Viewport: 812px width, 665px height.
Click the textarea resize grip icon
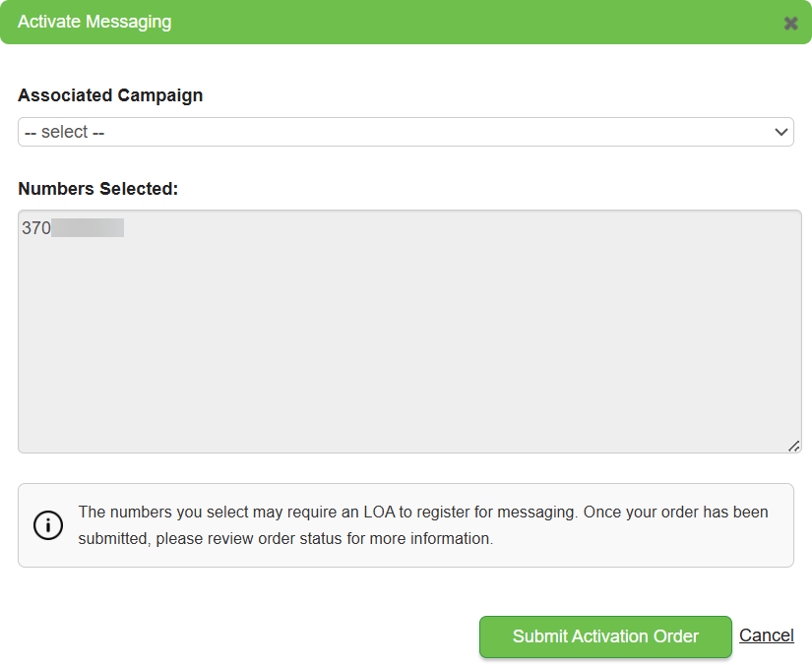[x=793, y=446]
